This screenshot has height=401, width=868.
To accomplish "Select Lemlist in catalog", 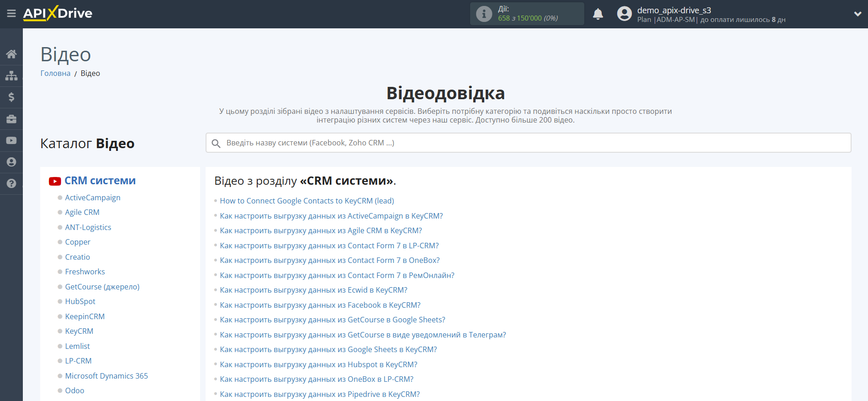I will [x=78, y=346].
